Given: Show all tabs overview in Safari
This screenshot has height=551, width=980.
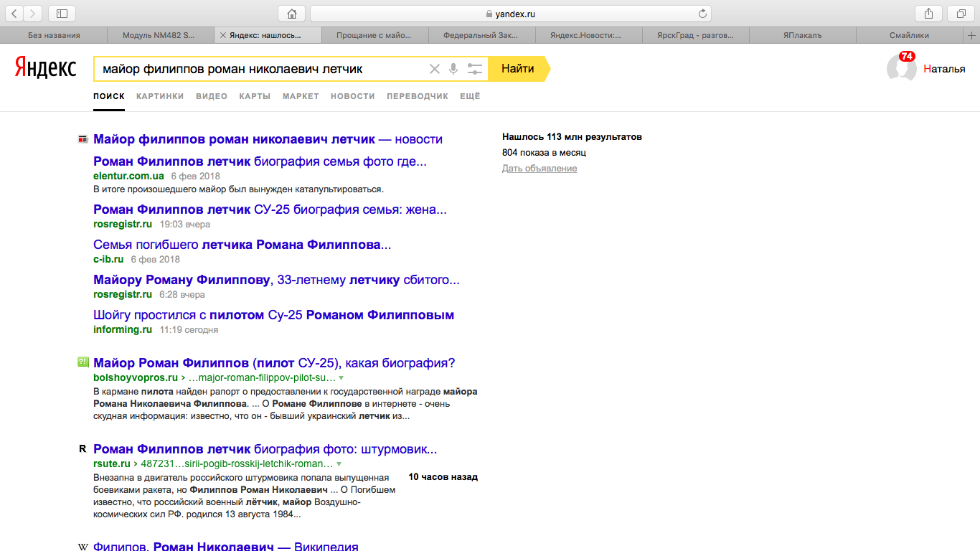Looking at the screenshot, I should point(961,14).
